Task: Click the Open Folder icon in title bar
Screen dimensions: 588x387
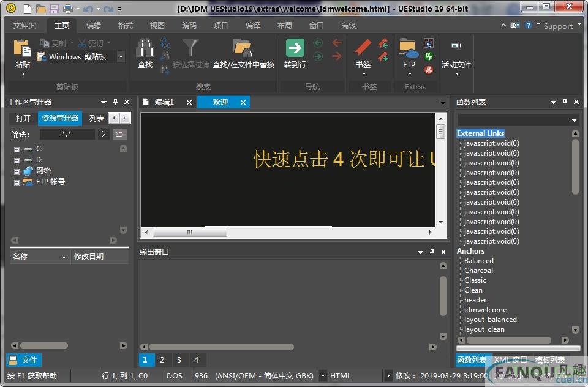Action: point(40,8)
